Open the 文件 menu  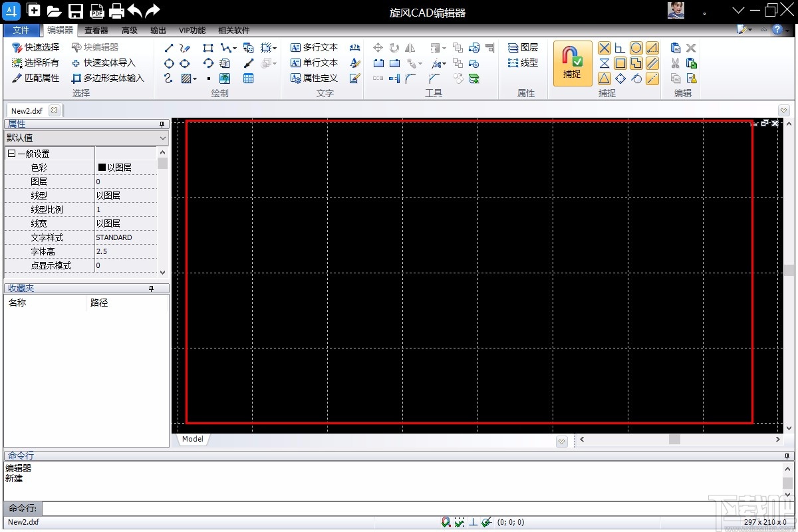pyautogui.click(x=21, y=30)
